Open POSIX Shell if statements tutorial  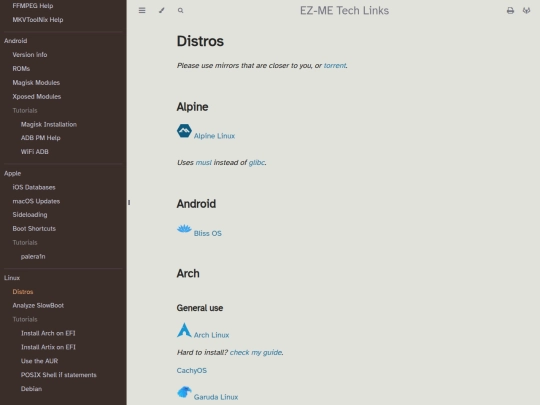tap(59, 375)
